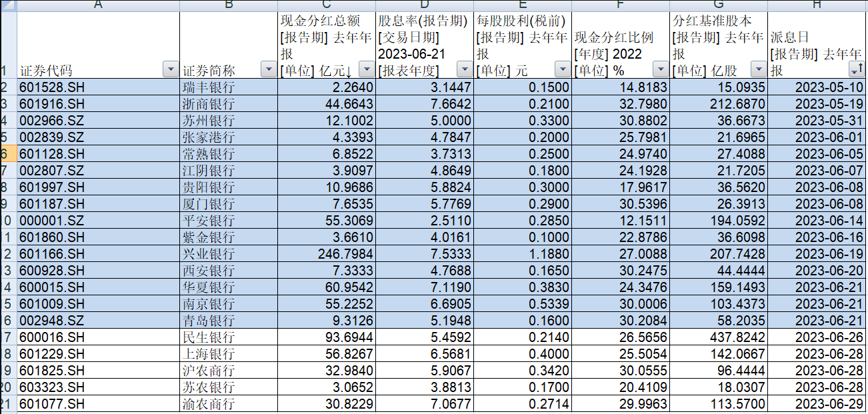
Task: Select the 张家港行 name cell
Action: [229, 137]
